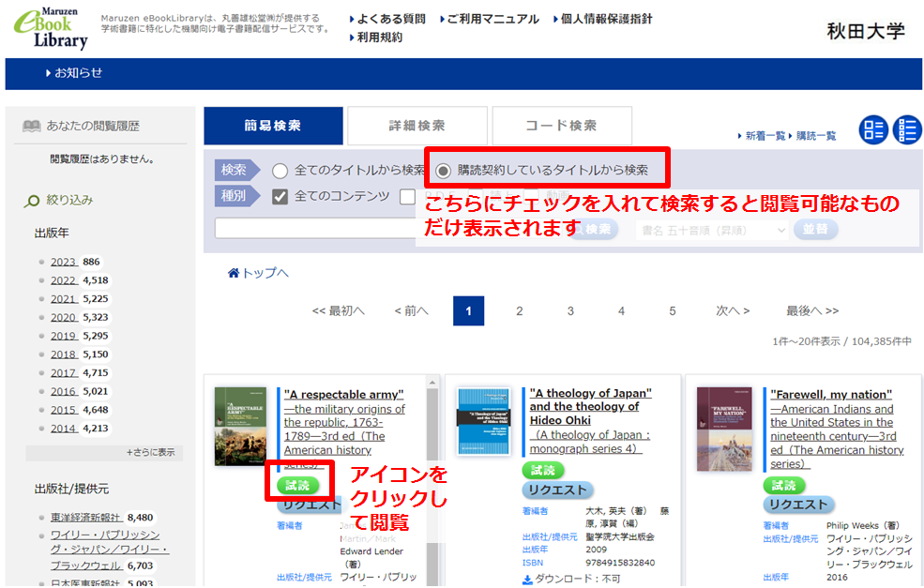
Task: Filter by publisher 東洋経済新報社
Action: click(x=86, y=518)
